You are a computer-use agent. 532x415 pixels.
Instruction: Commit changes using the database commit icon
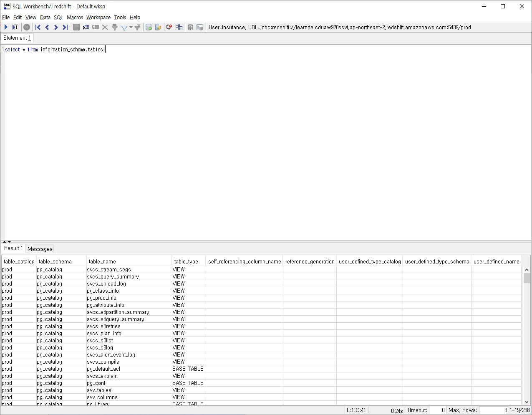[x=149, y=27]
